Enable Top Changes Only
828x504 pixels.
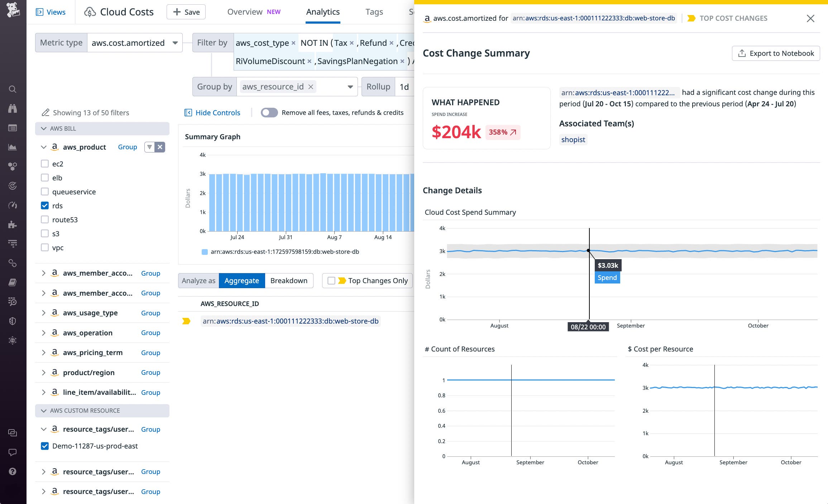331,281
